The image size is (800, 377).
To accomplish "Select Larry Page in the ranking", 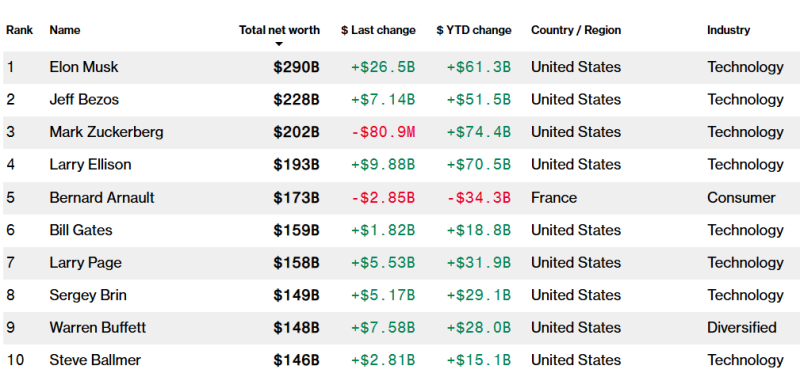I will point(86,263).
